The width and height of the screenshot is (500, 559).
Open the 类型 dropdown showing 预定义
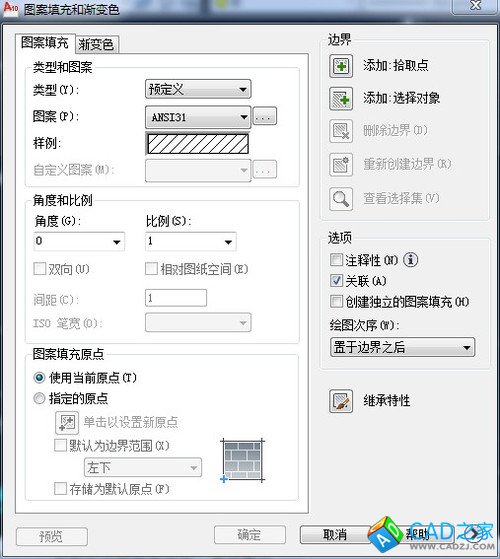pos(198,89)
